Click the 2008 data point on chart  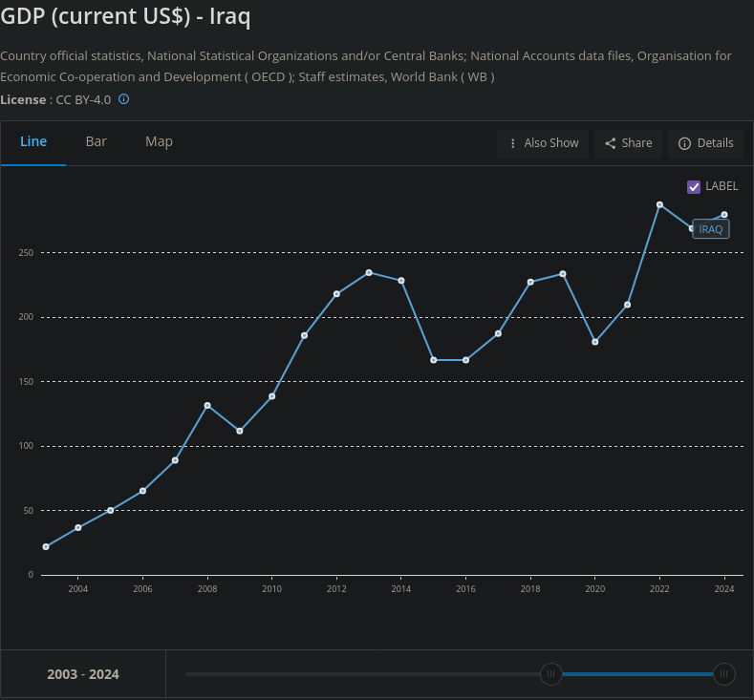tap(207, 405)
